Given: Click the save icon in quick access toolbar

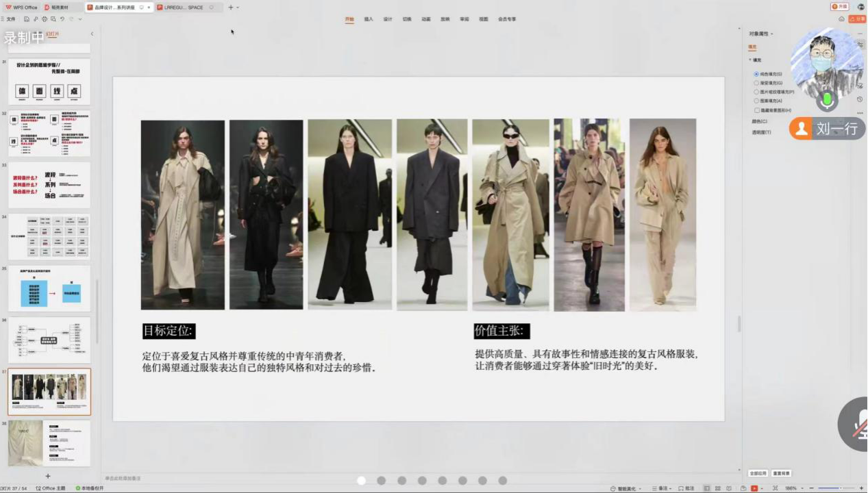Looking at the screenshot, I should 26,19.
